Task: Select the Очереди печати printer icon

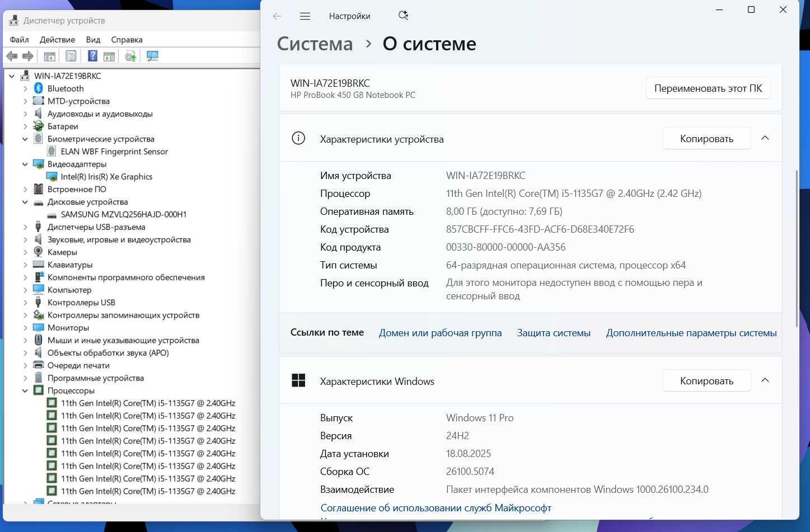Action: (x=39, y=365)
